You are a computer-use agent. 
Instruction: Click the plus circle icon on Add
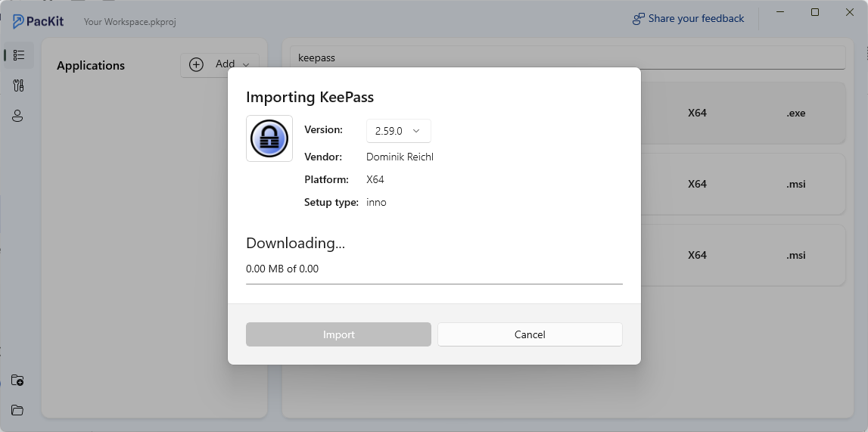pos(196,64)
